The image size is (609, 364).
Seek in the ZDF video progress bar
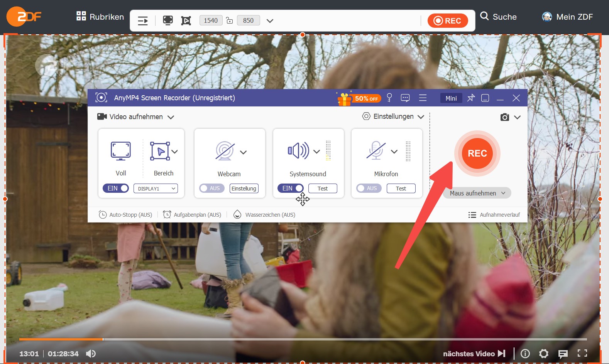(x=303, y=339)
